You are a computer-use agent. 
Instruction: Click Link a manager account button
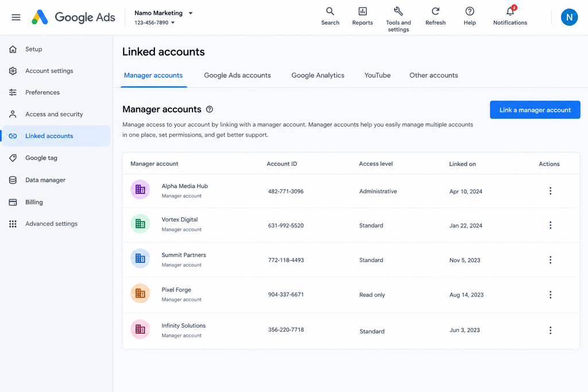coord(535,110)
